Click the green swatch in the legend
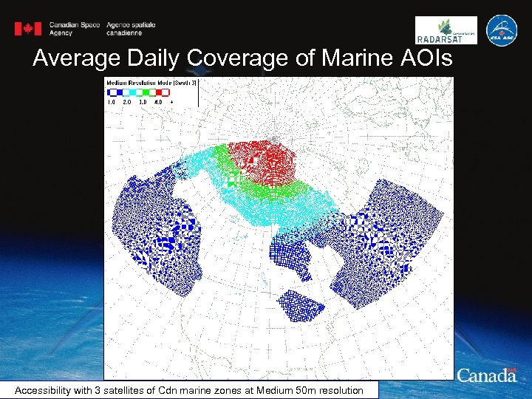The height and width of the screenshot is (399, 532). pos(146,92)
